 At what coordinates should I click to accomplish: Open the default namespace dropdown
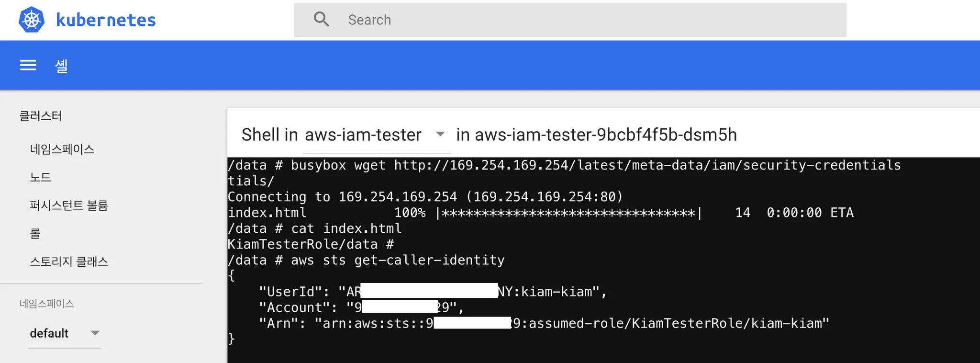65,333
